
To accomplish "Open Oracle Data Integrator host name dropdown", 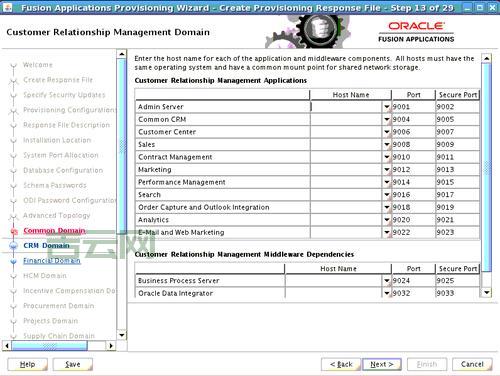I will (386, 293).
